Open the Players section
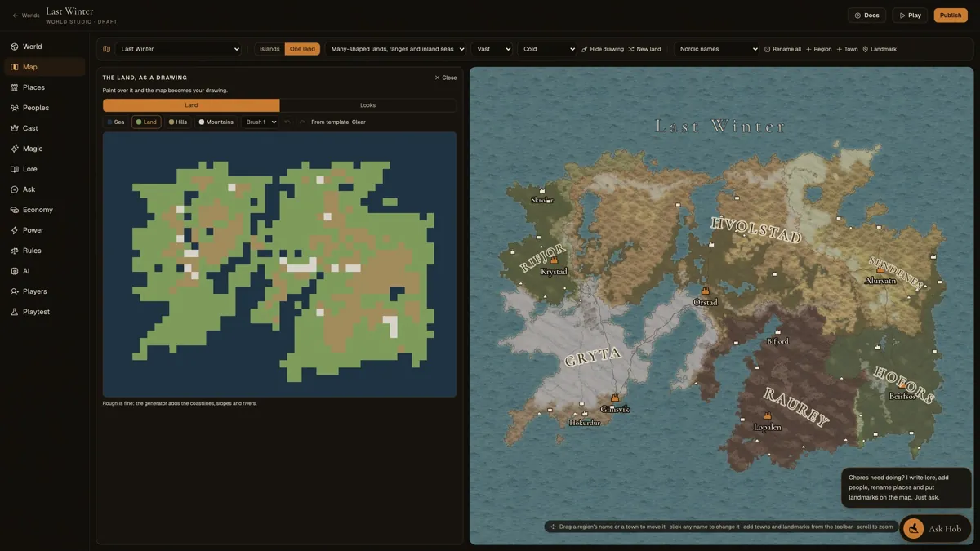 click(x=45, y=291)
